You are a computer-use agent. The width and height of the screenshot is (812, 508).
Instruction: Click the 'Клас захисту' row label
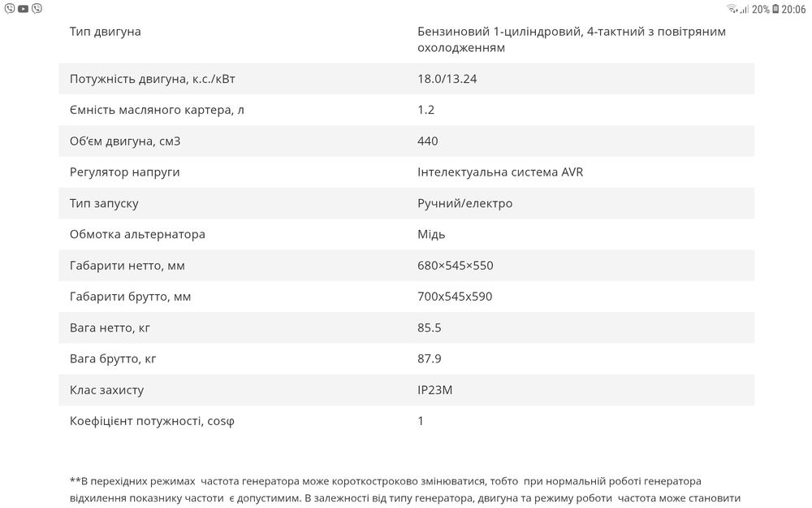coord(106,390)
